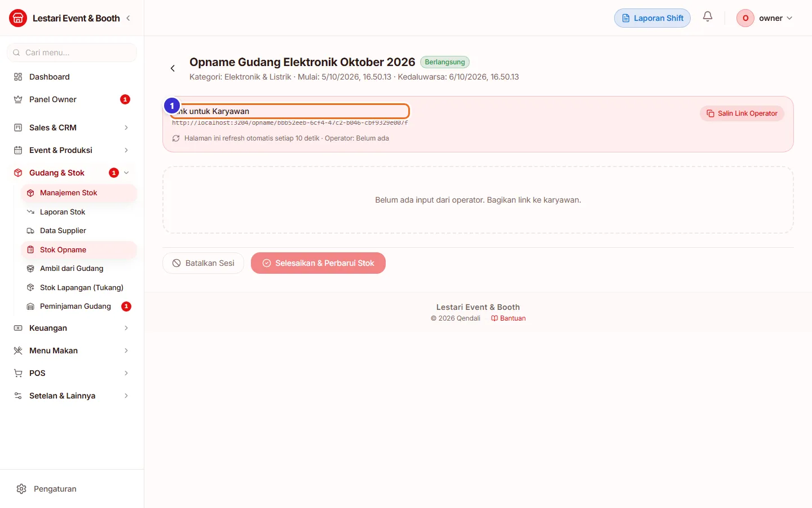Open Manajemen Stok submenu item
This screenshot has height=508, width=812.
coord(79,193)
